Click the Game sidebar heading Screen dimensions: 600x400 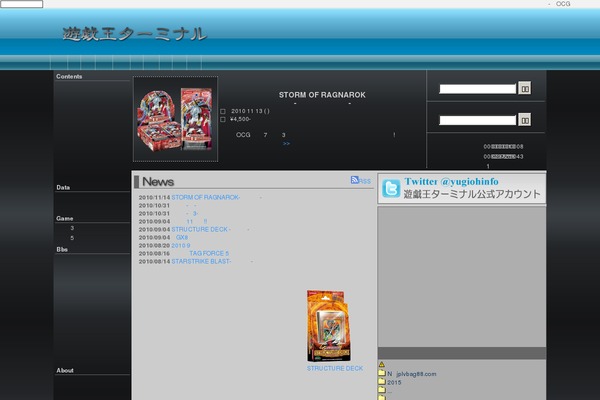pyautogui.click(x=65, y=218)
